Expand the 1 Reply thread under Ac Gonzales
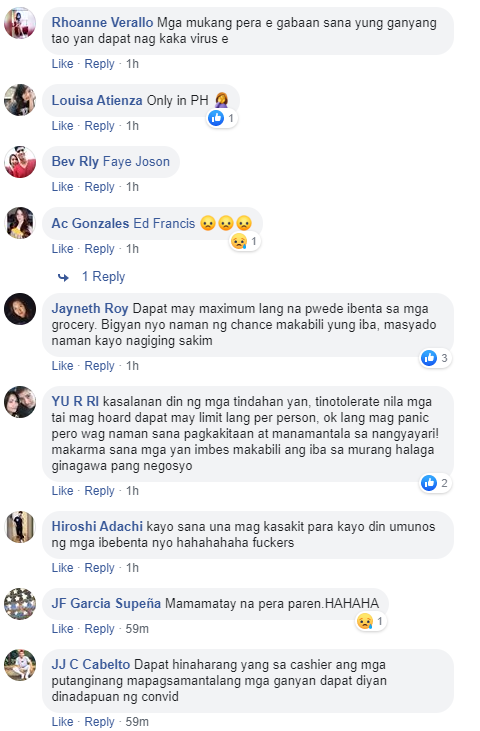 [x=103, y=276]
